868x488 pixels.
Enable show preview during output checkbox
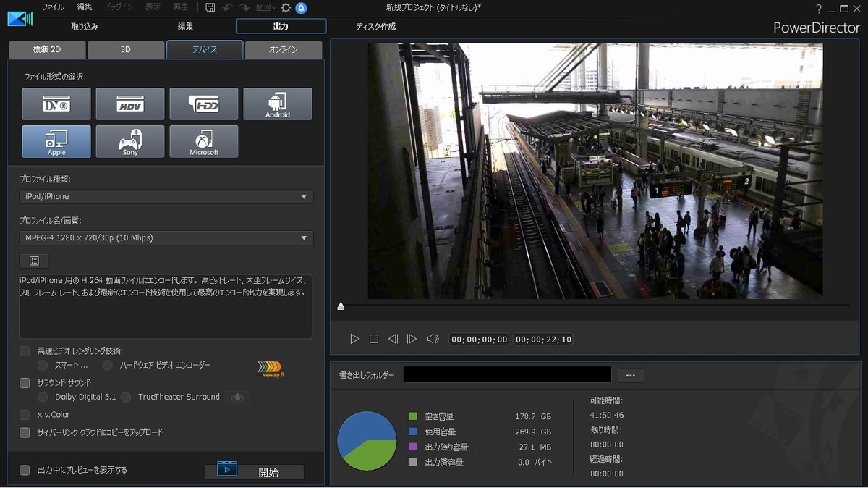coord(25,470)
